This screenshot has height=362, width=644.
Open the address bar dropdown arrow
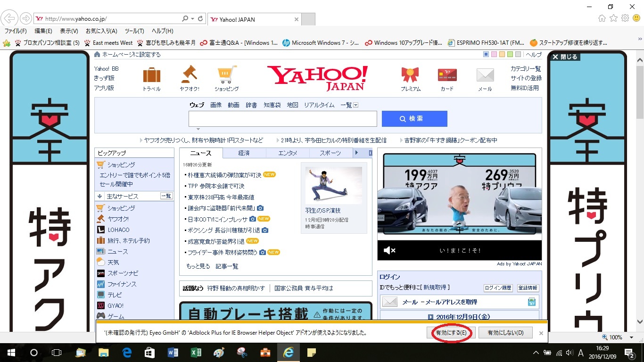pos(193,19)
